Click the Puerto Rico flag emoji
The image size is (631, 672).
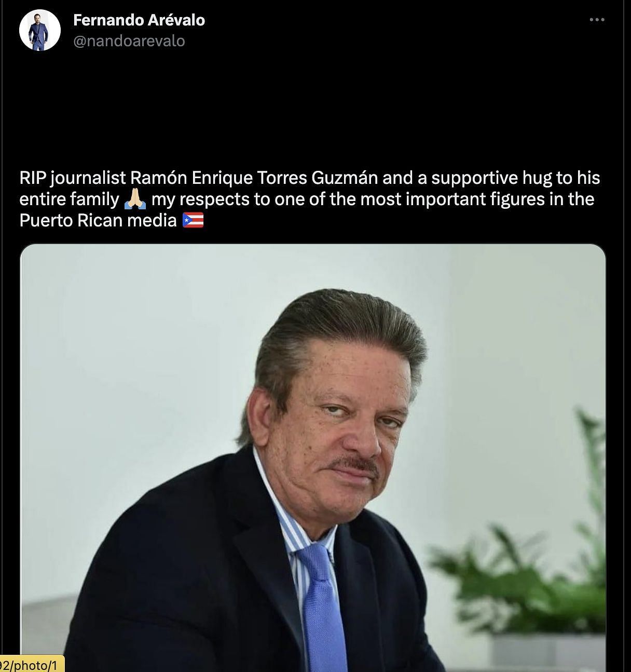click(x=193, y=221)
